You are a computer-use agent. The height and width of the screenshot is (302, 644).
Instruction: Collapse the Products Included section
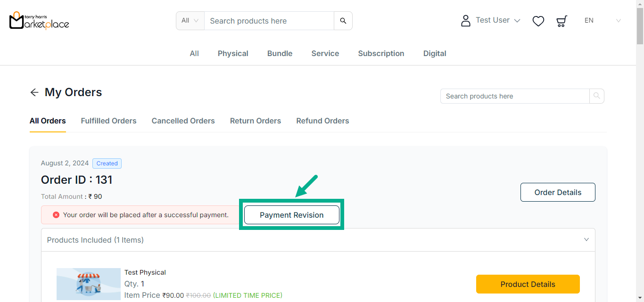(586, 240)
